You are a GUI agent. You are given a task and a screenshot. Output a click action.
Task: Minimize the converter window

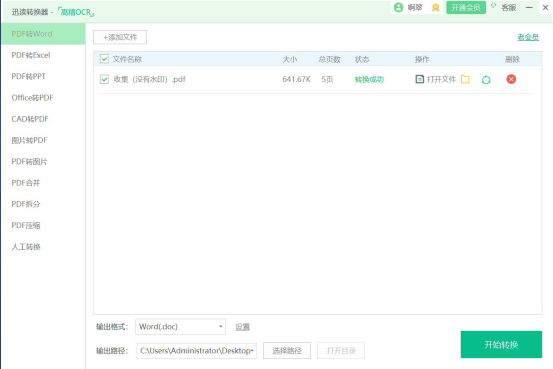coord(529,7)
